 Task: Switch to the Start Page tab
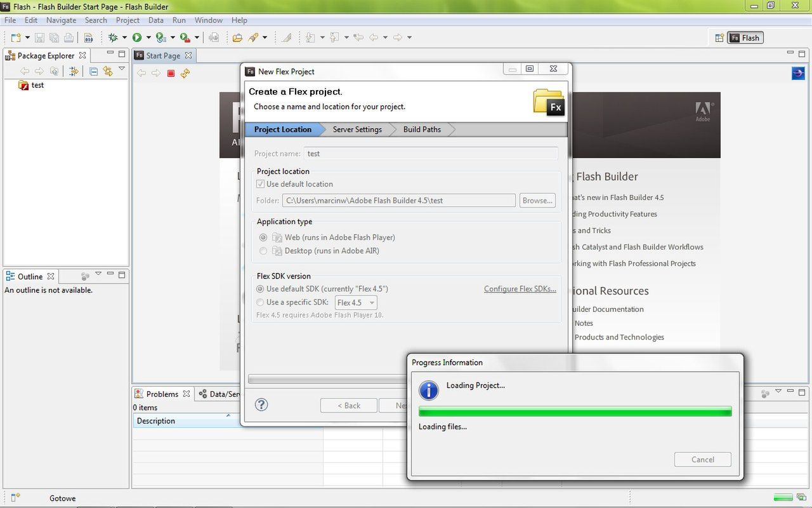click(x=163, y=56)
